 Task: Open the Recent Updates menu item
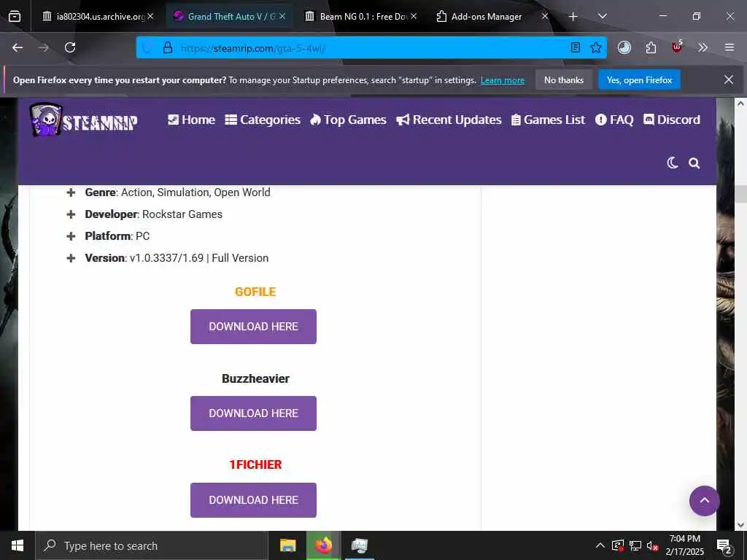pos(449,120)
